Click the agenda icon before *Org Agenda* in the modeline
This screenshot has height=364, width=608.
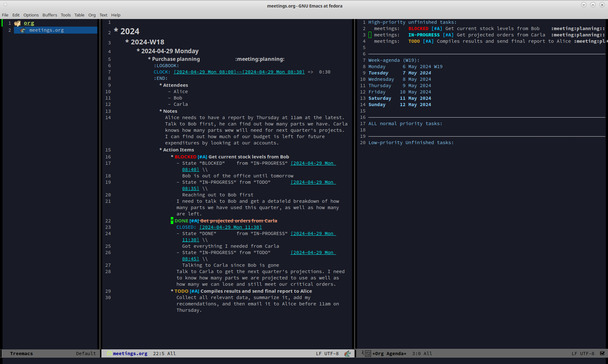pyautogui.click(x=368, y=353)
